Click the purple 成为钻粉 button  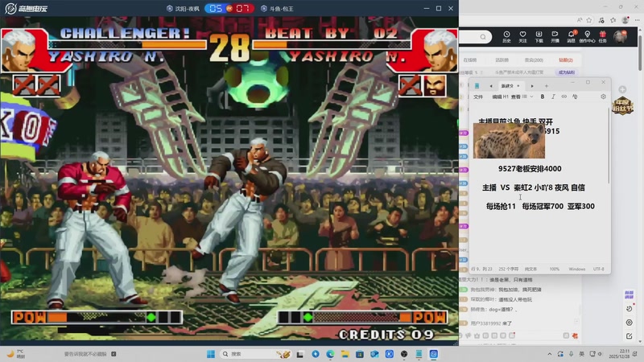pos(567,72)
